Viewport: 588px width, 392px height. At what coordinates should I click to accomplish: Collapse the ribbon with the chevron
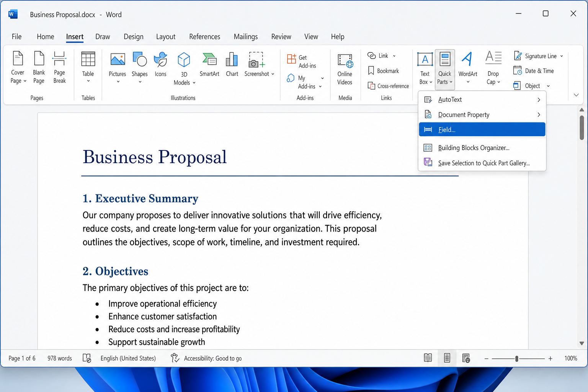coord(576,95)
